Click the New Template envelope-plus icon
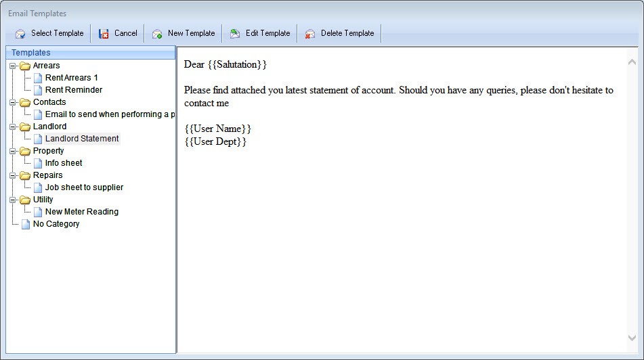 (x=157, y=34)
